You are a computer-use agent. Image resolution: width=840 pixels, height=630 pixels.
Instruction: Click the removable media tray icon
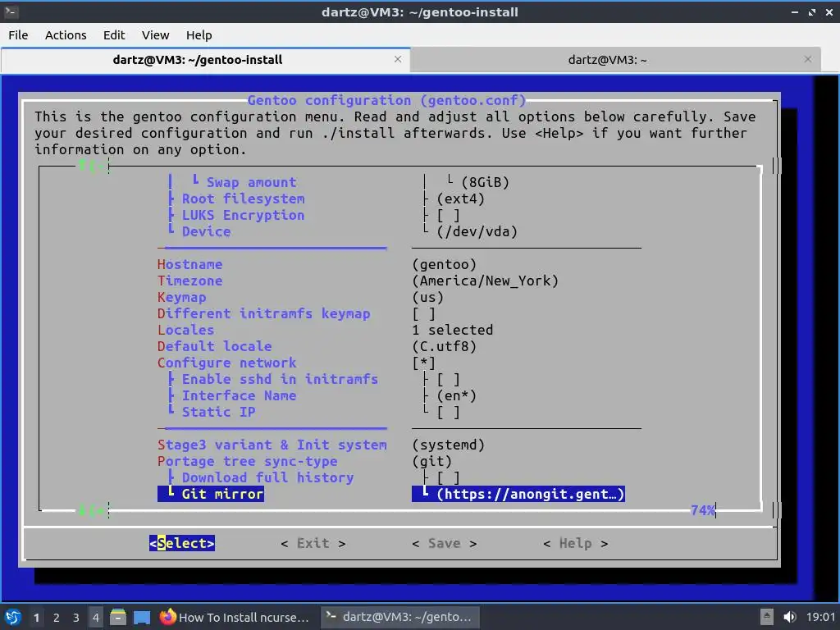(767, 617)
